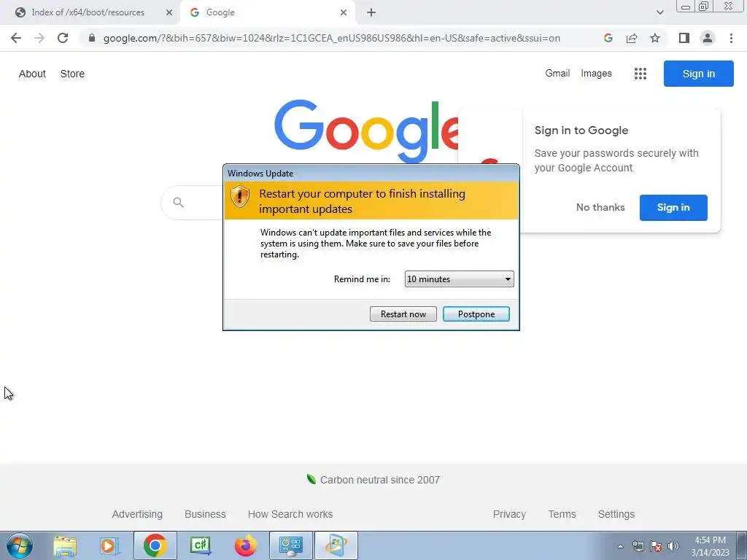The image size is (747, 560).
Task: Open the Business footer link
Action: 205,514
